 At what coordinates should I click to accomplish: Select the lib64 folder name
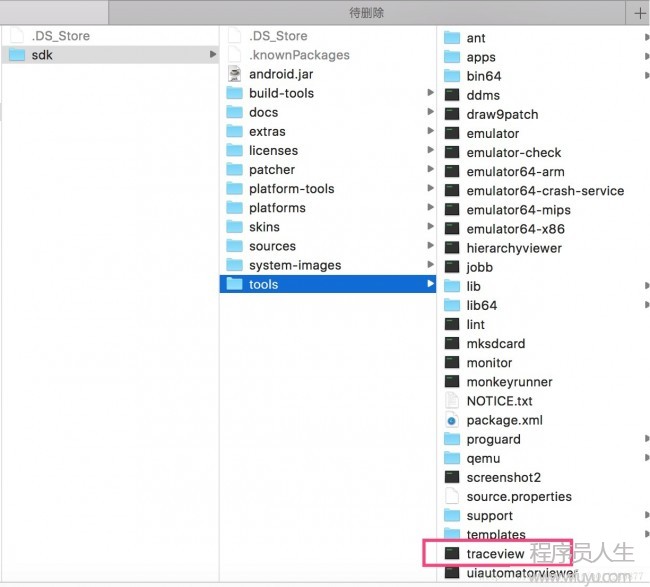482,305
